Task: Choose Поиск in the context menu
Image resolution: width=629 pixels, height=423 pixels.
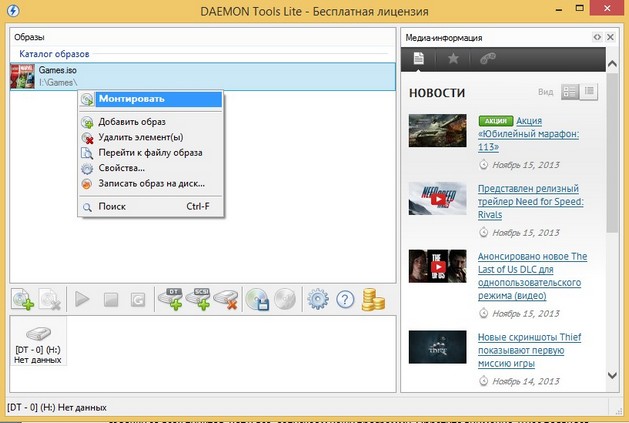Action: (151, 206)
